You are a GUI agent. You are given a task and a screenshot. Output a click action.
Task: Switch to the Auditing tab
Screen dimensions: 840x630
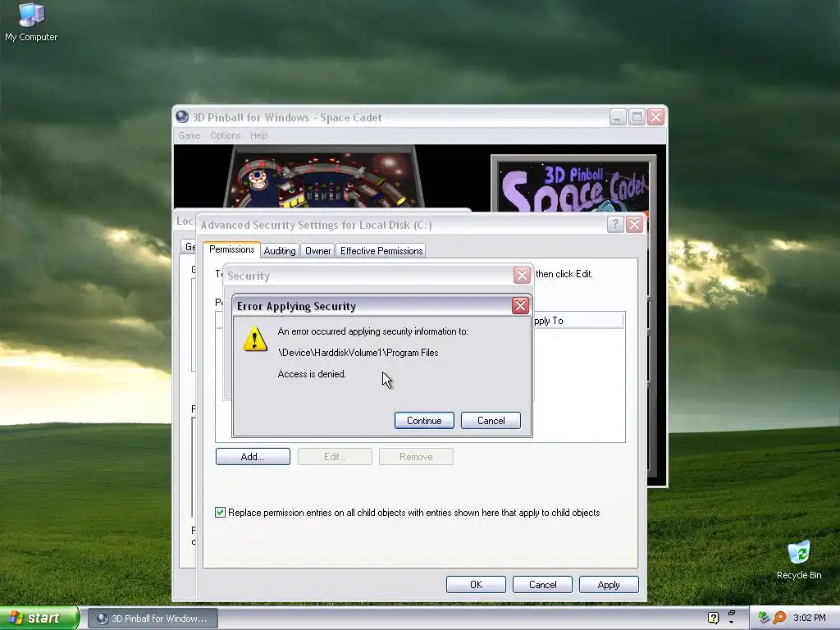(280, 251)
